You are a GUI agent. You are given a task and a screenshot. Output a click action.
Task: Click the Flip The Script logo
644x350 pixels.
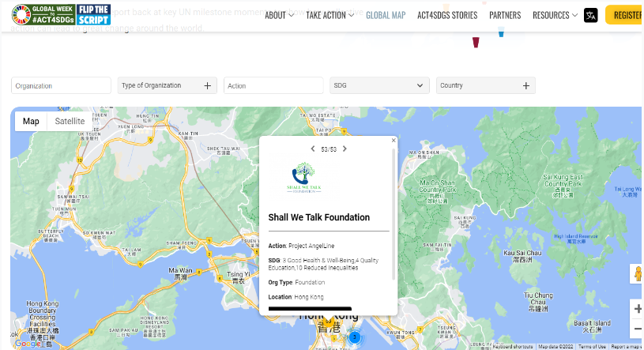pos(93,15)
